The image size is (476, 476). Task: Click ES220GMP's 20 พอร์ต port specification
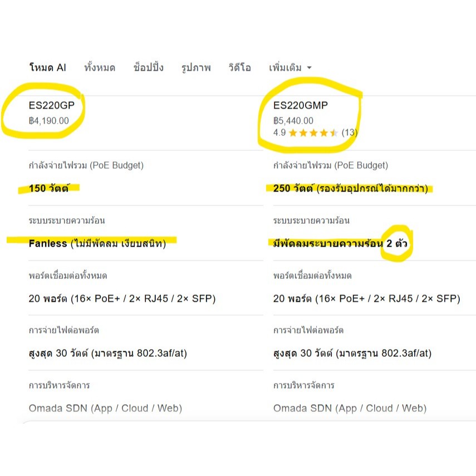coord(366,299)
